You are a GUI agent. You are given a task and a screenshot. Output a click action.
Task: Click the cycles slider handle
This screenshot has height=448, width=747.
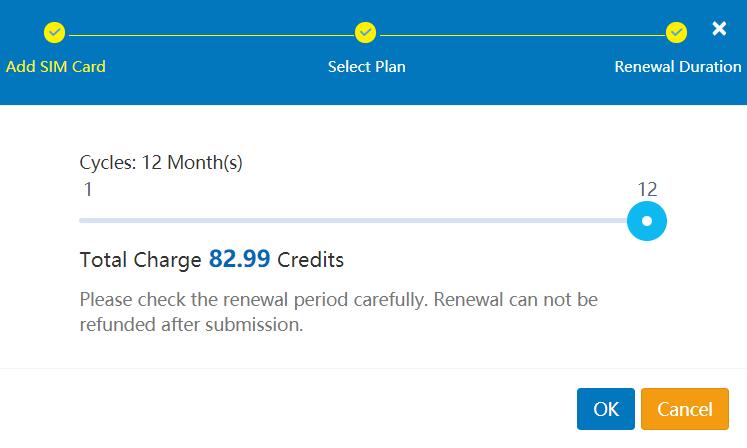[x=647, y=221]
